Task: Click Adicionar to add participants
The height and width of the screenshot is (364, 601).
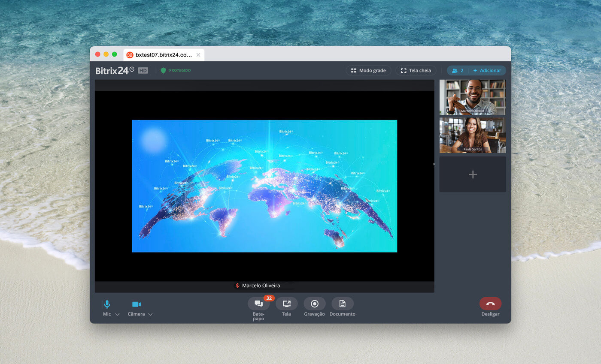Action: point(487,70)
